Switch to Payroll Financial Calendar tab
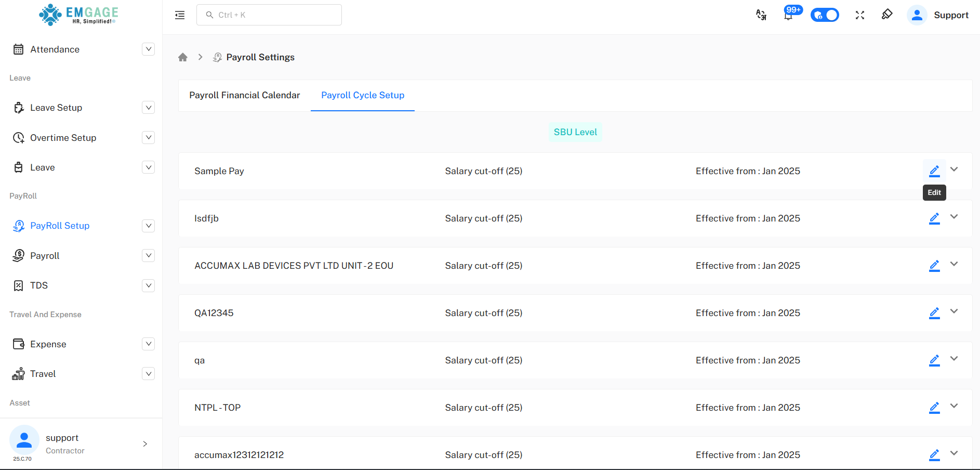Screen dimensions: 980x470 coord(244,95)
